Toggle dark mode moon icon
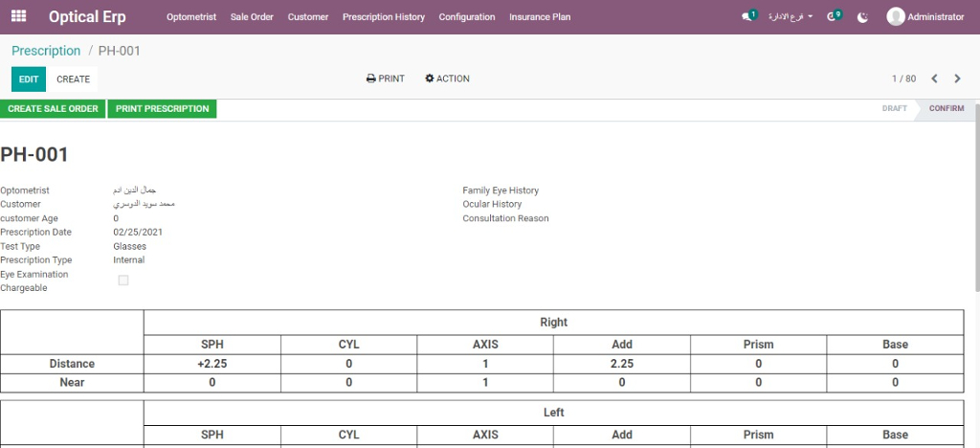This screenshot has height=448, width=980. [863, 17]
